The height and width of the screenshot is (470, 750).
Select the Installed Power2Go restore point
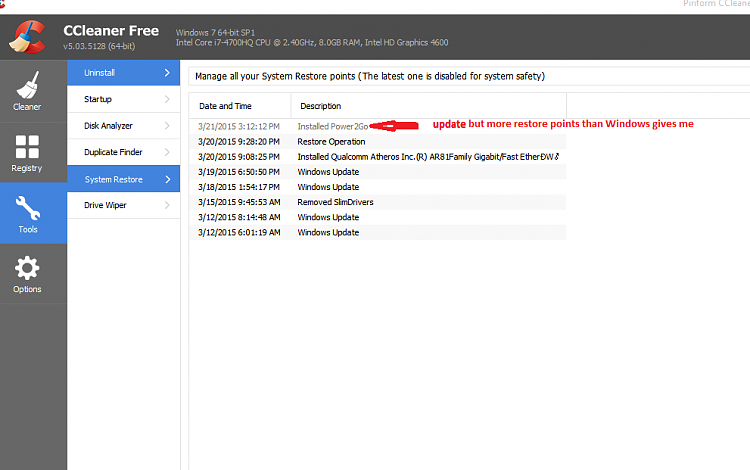tap(377, 126)
